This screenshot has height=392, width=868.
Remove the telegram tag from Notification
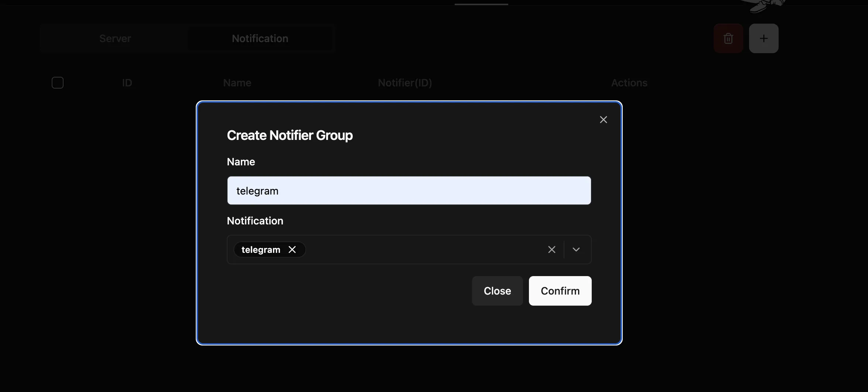292,250
